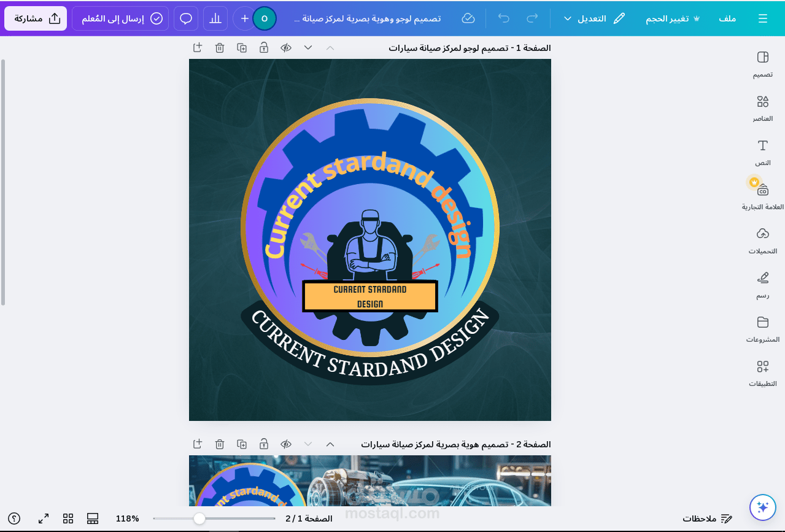Select the page 2 canvas preview
Image resolution: width=785 pixels, height=532 pixels.
click(370, 480)
